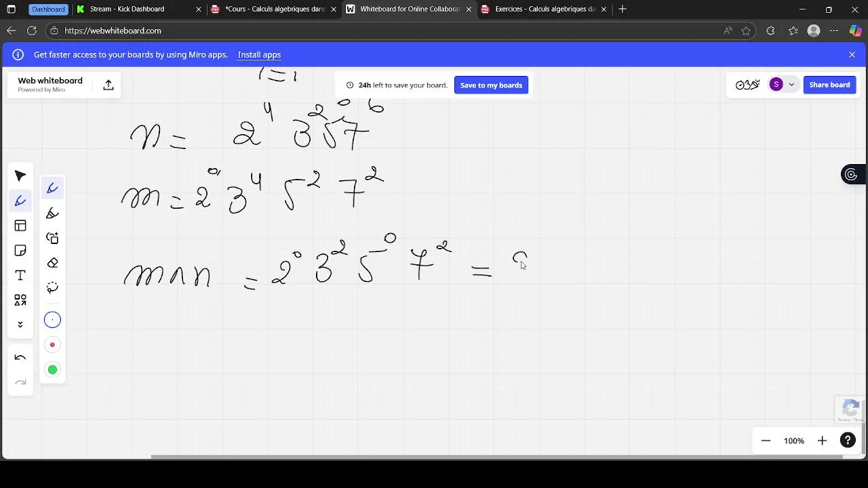This screenshot has width=868, height=488.
Task: Choose the Select arrow tool
Action: [20, 176]
